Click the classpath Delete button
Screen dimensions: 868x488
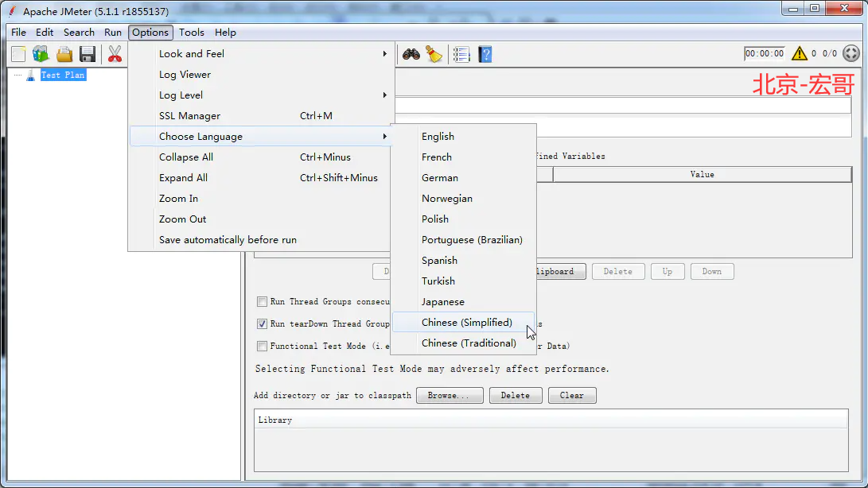pyautogui.click(x=516, y=396)
